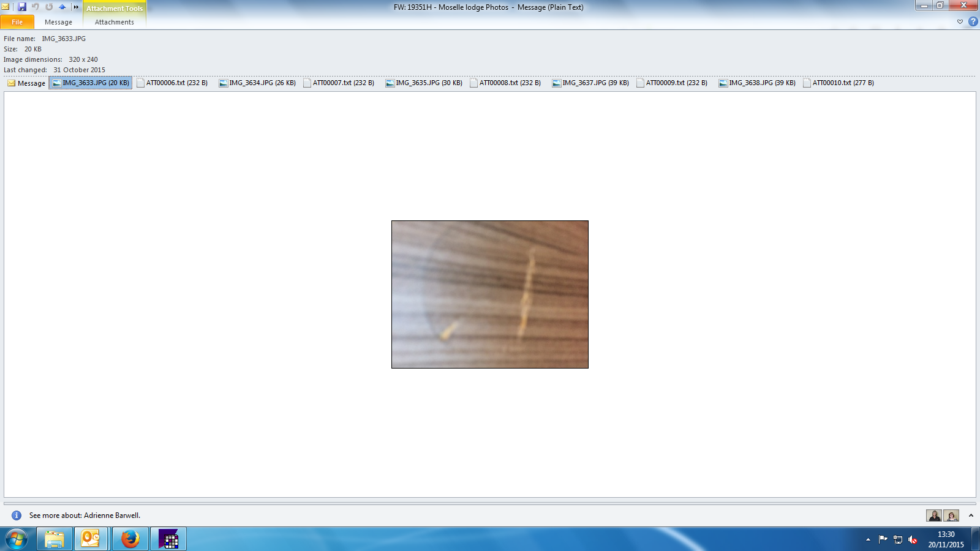980x551 pixels.
Task: Show the Message body tab
Action: 26,83
